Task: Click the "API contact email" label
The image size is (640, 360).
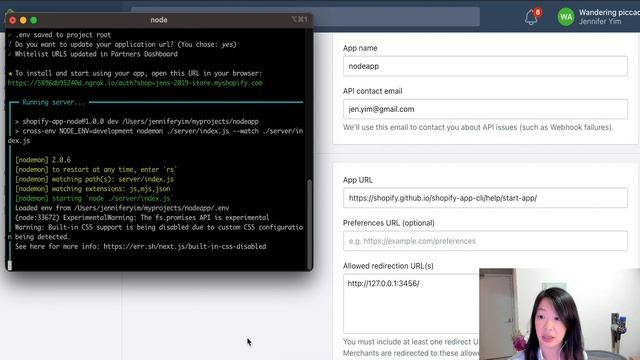Action: (x=373, y=91)
